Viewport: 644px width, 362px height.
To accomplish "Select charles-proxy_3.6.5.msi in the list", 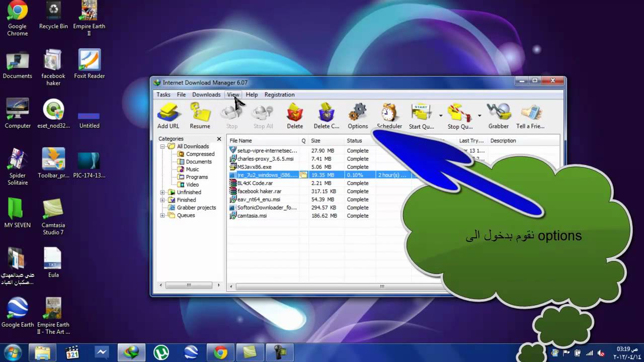I will tap(265, 158).
